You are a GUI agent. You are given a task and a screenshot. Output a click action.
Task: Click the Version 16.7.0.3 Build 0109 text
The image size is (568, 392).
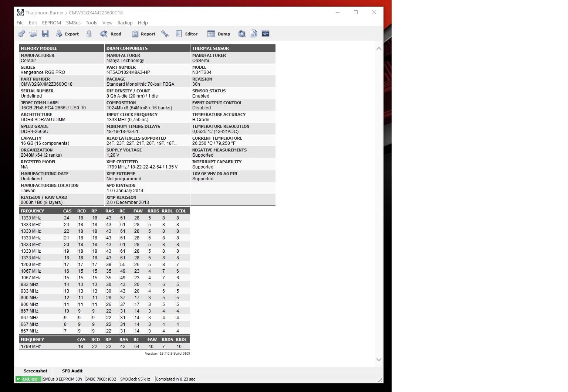(x=168, y=354)
